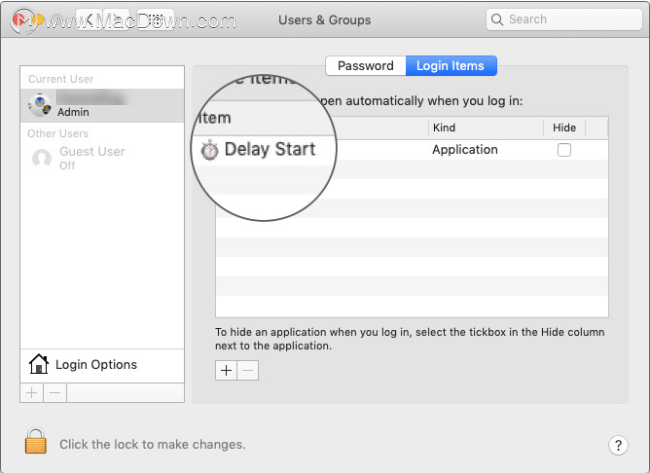Click the Admin user avatar
The image size is (650, 473).
(40, 105)
